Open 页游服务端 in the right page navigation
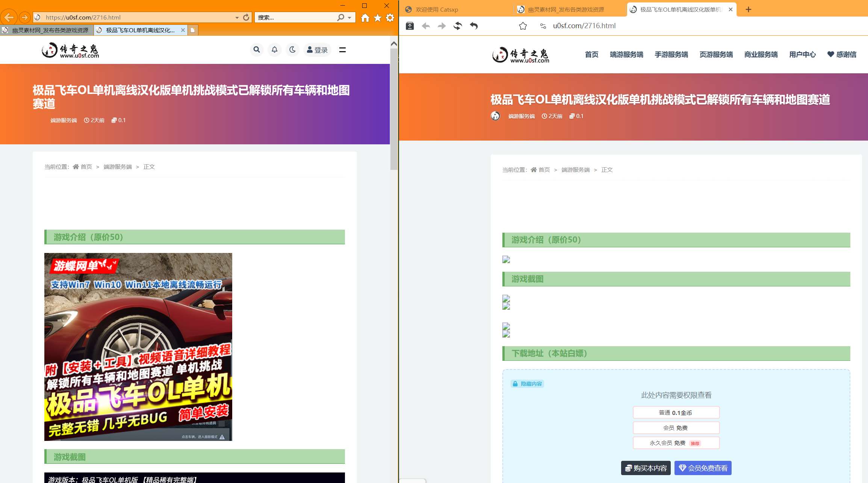The width and height of the screenshot is (868, 483). coord(716,55)
